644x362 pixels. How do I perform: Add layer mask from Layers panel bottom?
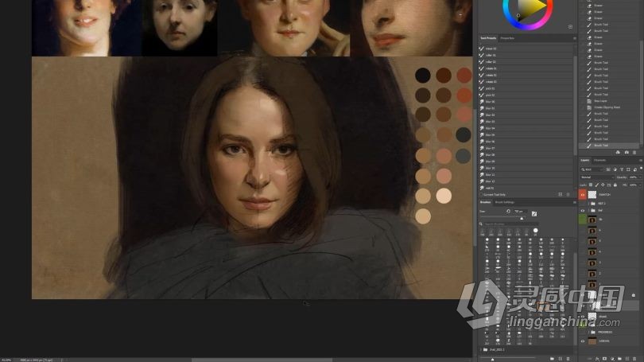coord(604,359)
